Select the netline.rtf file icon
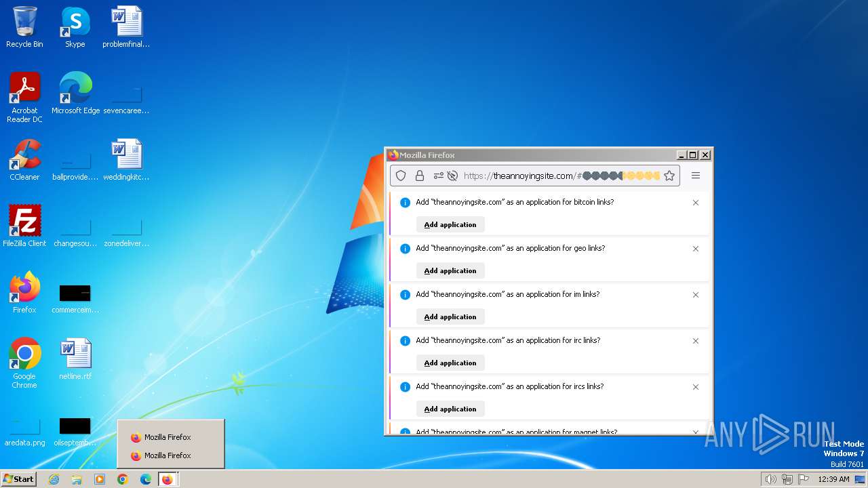The image size is (868, 488). coord(75,360)
